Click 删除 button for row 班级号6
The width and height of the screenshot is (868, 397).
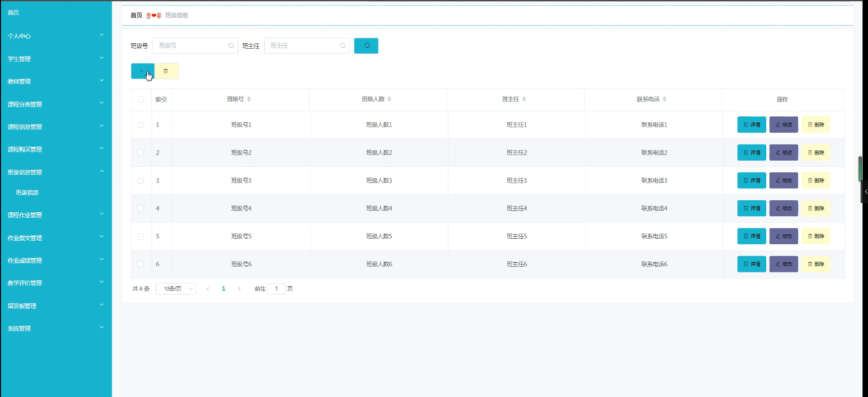tap(815, 264)
